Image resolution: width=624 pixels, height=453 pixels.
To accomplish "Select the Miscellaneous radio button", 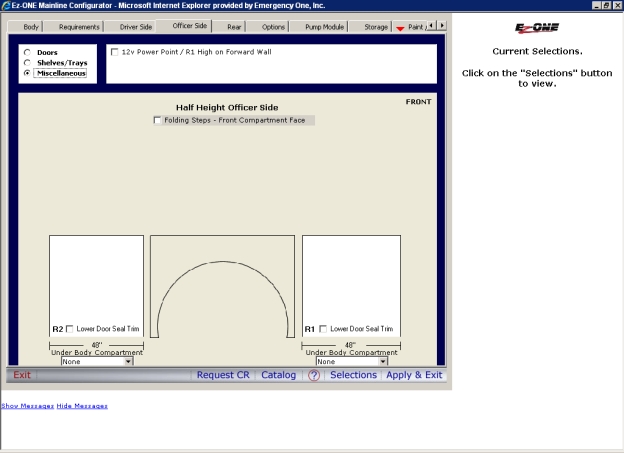I will pos(27,73).
